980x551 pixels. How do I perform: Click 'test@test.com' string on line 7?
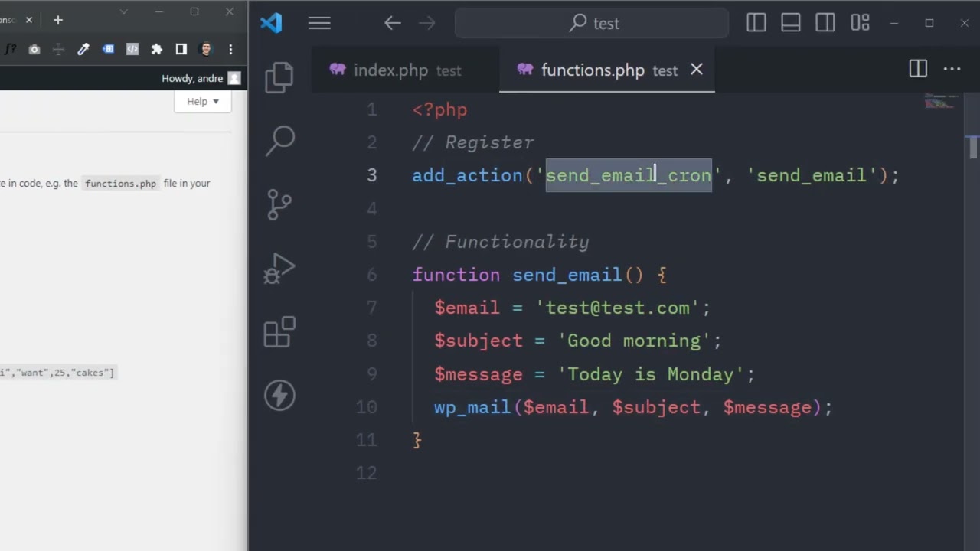(x=617, y=308)
